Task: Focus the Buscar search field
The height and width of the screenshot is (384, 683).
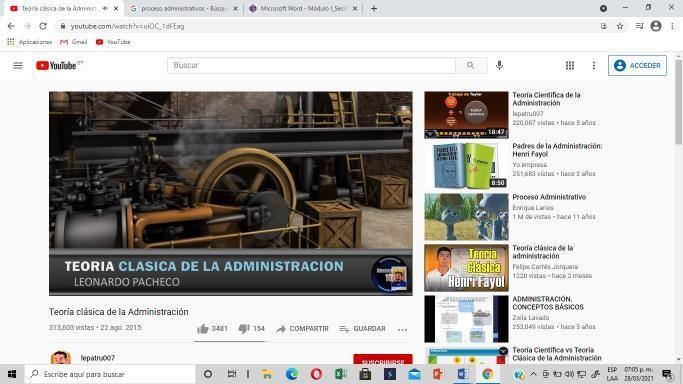Action: click(311, 65)
